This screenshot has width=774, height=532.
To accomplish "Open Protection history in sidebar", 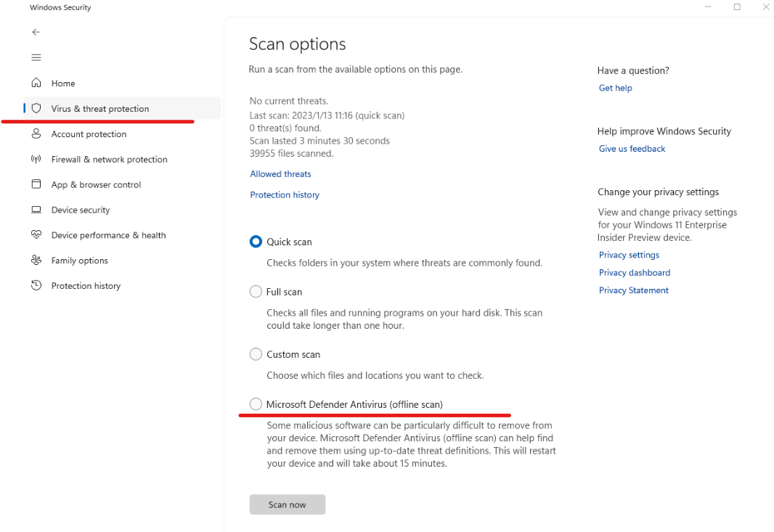I will [122, 286].
